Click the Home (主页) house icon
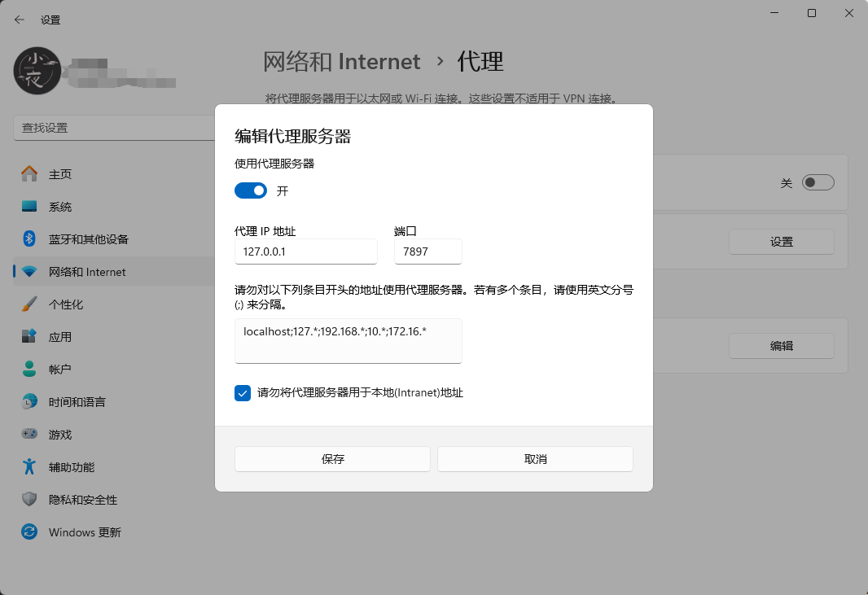Viewport: 868px width, 595px height. [x=29, y=174]
